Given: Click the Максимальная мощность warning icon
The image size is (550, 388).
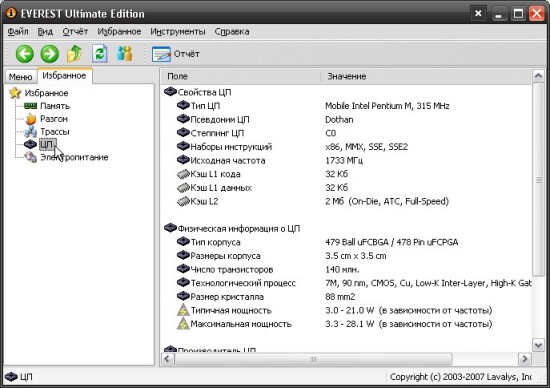Looking at the screenshot, I should tap(183, 324).
